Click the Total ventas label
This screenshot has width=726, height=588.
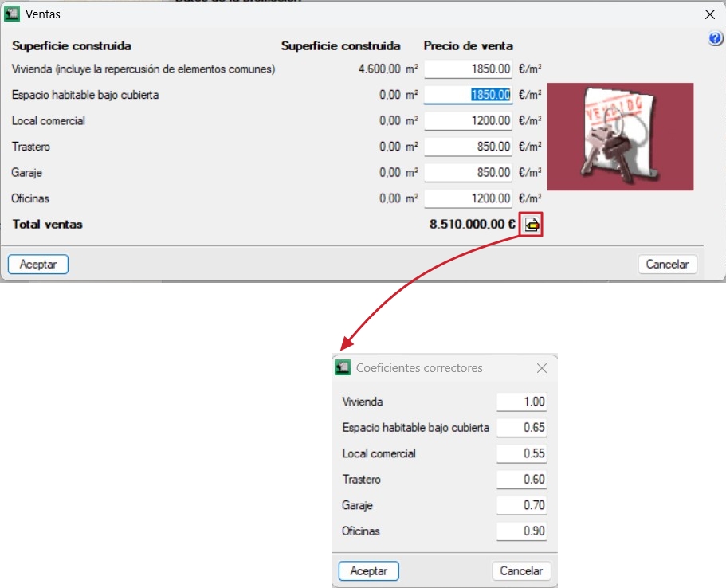point(47,225)
